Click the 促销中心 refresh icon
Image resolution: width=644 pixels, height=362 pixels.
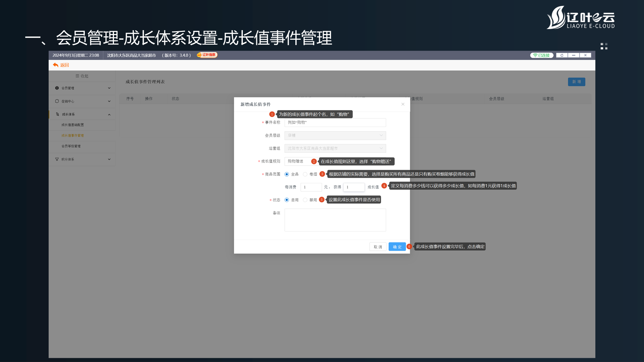click(57, 101)
